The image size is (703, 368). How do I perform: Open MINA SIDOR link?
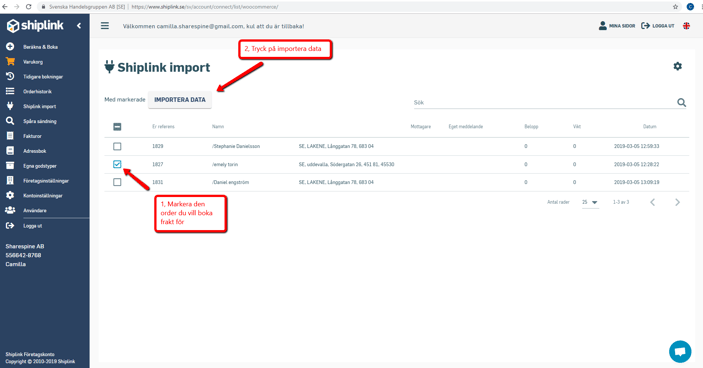coord(617,26)
